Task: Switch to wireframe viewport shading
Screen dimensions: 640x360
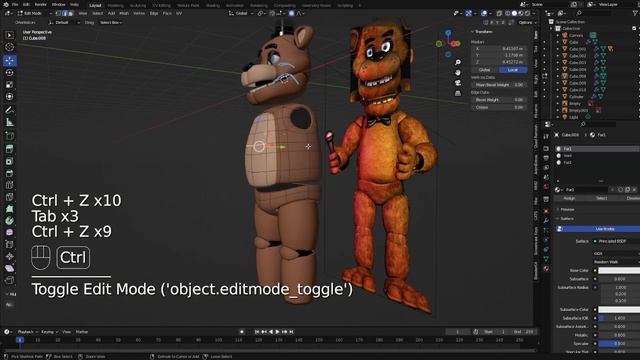Action: pyautogui.click(x=508, y=13)
